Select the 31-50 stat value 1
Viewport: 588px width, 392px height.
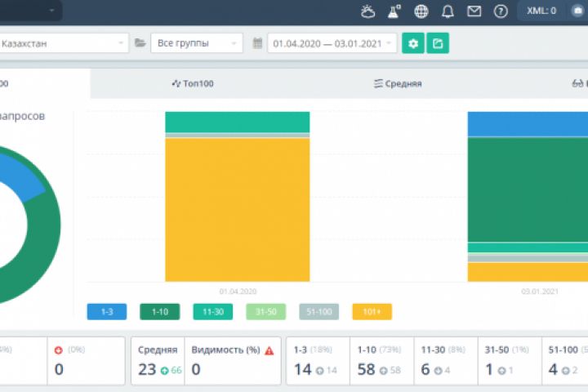(x=489, y=369)
